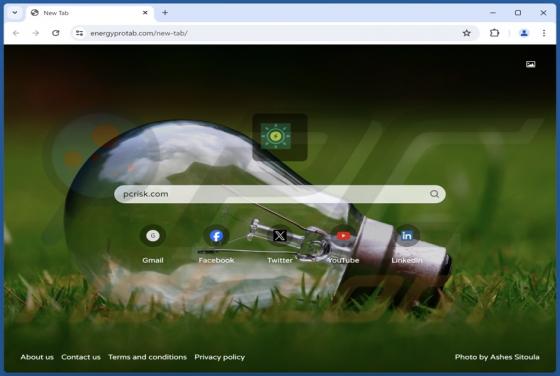Close the New Tab tab
Viewport: 560px width, 376px height.
pos(145,13)
